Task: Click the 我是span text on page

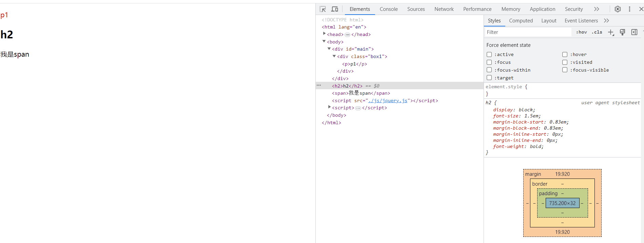Action: (x=15, y=54)
